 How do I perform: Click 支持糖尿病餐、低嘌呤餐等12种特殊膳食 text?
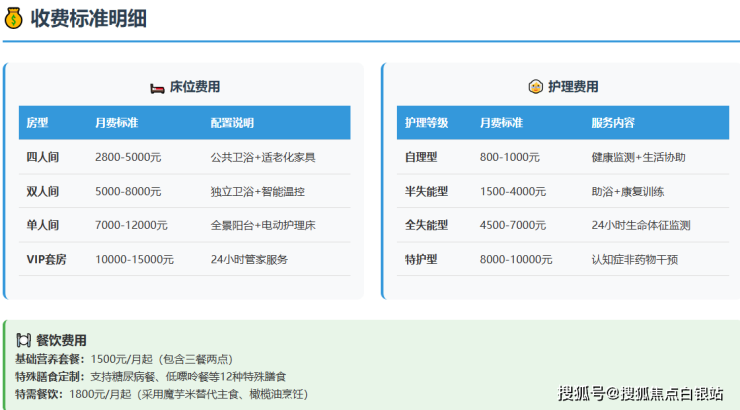click(188, 377)
